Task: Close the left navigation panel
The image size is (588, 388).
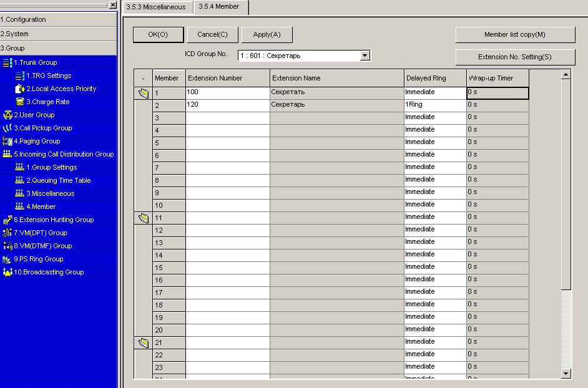Action: coord(113,5)
